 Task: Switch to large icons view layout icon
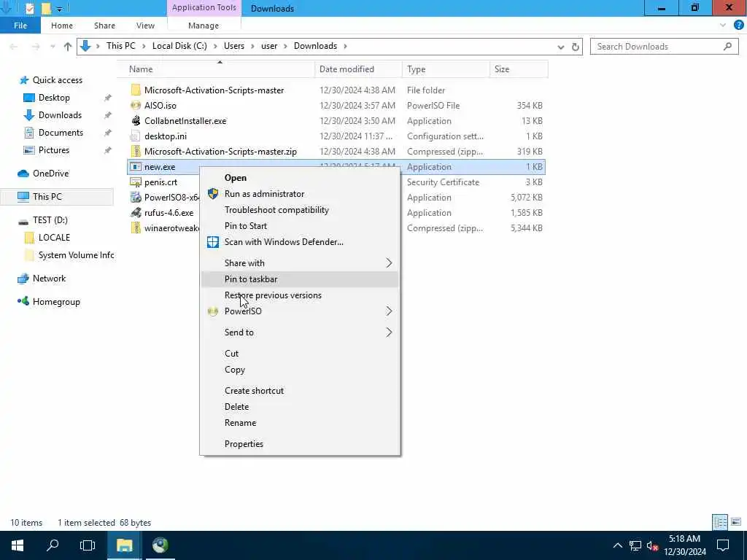pos(736,522)
